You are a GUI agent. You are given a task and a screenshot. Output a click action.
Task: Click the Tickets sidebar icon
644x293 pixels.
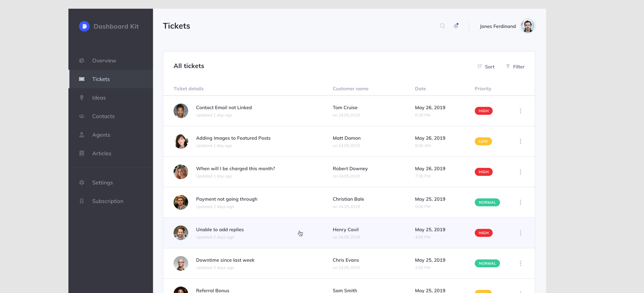point(82,79)
